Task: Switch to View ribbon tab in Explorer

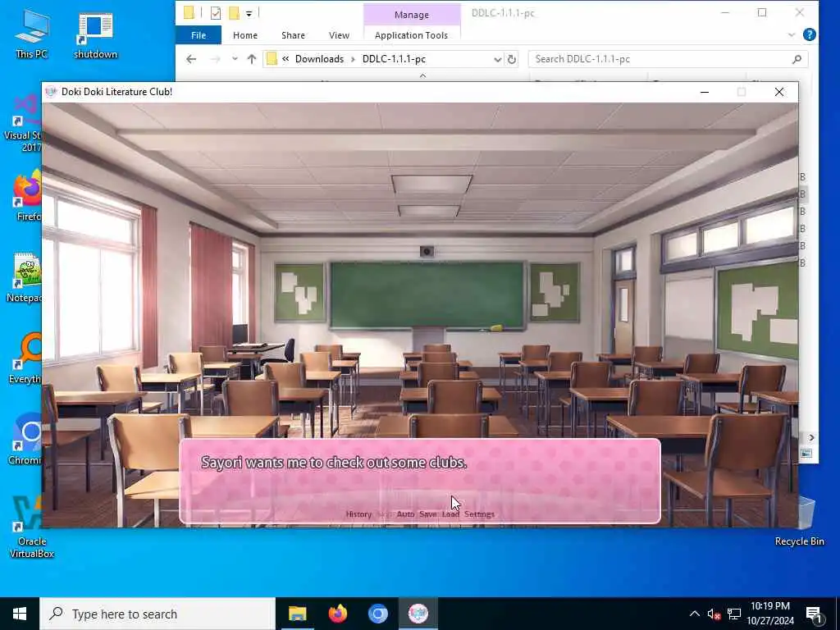Action: pos(339,35)
